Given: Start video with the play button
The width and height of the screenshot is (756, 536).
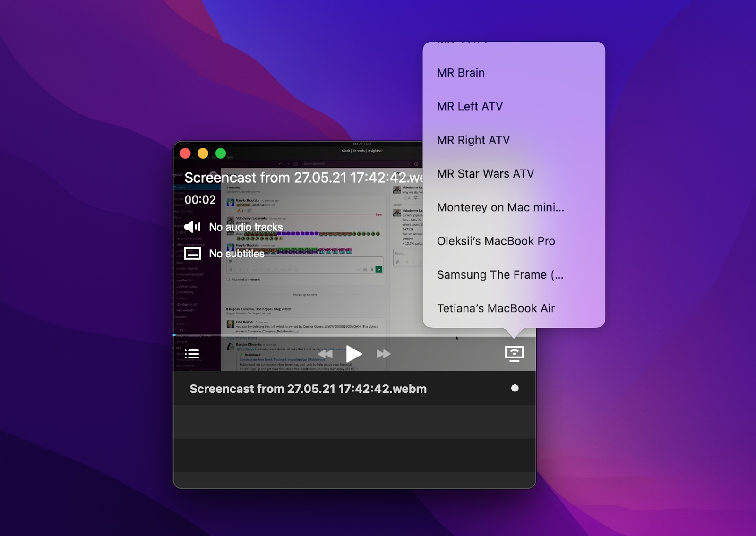Looking at the screenshot, I should 354,354.
